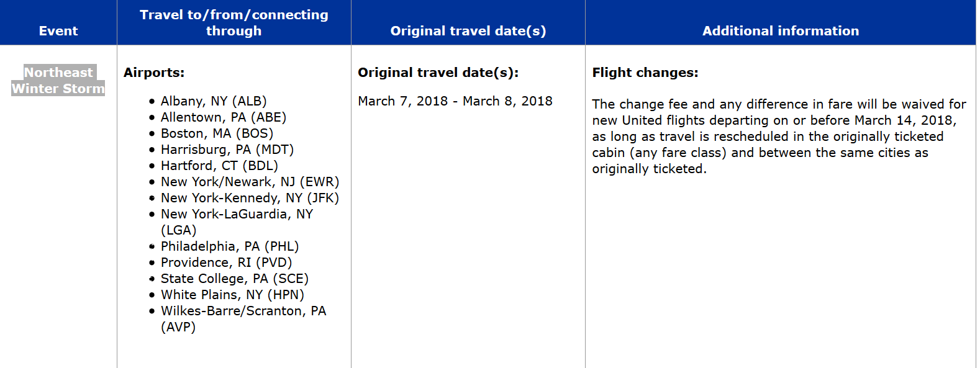Select Philadelphia, PA (PHL) airport entry
Image resolution: width=980 pixels, height=368 pixels.
pyautogui.click(x=230, y=246)
